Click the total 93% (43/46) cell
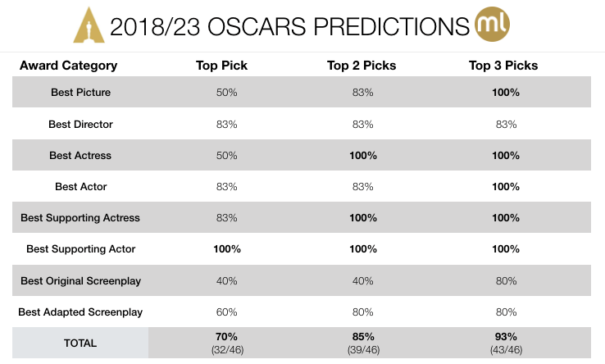 [x=506, y=343]
